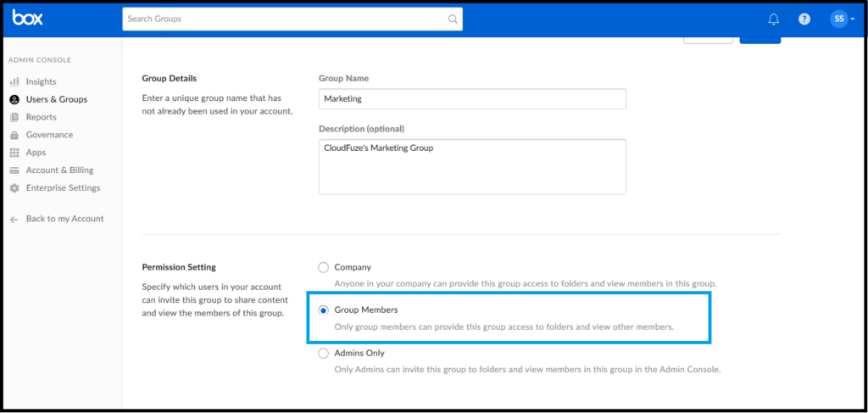Click Back to my Account link
Image resolution: width=868 pixels, height=413 pixels.
[64, 220]
